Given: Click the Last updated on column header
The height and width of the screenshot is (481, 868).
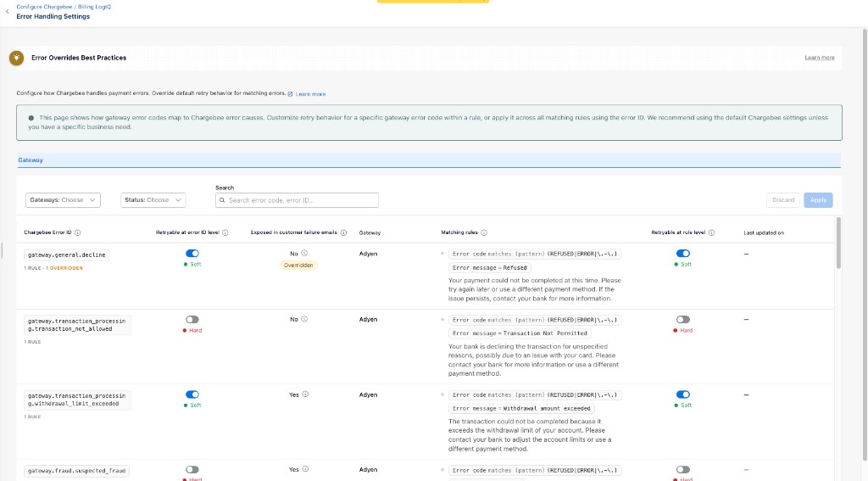Looking at the screenshot, I should click(764, 232).
